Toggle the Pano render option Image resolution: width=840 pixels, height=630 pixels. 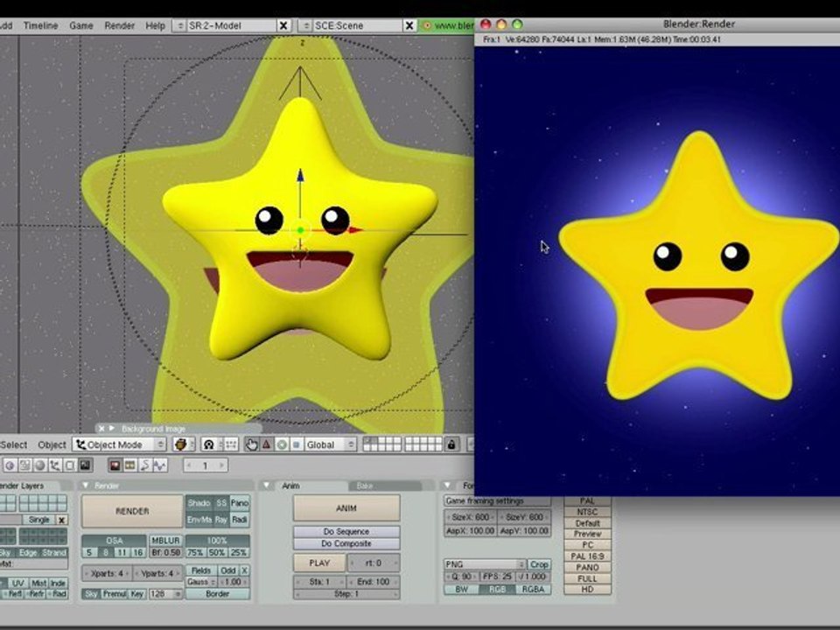pyautogui.click(x=240, y=503)
